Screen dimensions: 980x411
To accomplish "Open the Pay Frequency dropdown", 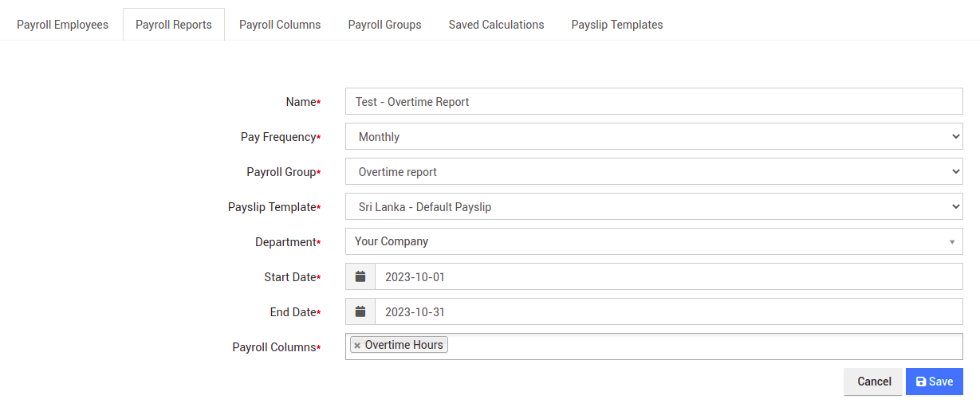I will click(x=654, y=137).
